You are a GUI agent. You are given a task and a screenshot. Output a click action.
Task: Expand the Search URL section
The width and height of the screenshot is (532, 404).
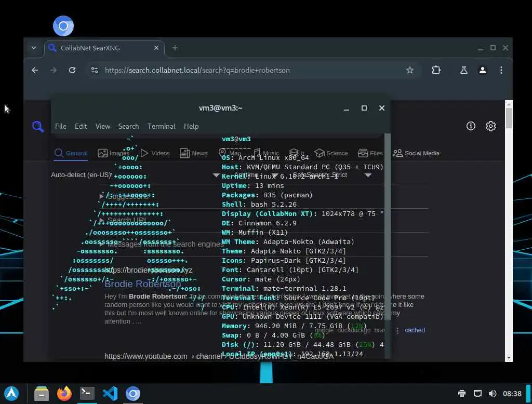coord(123,220)
